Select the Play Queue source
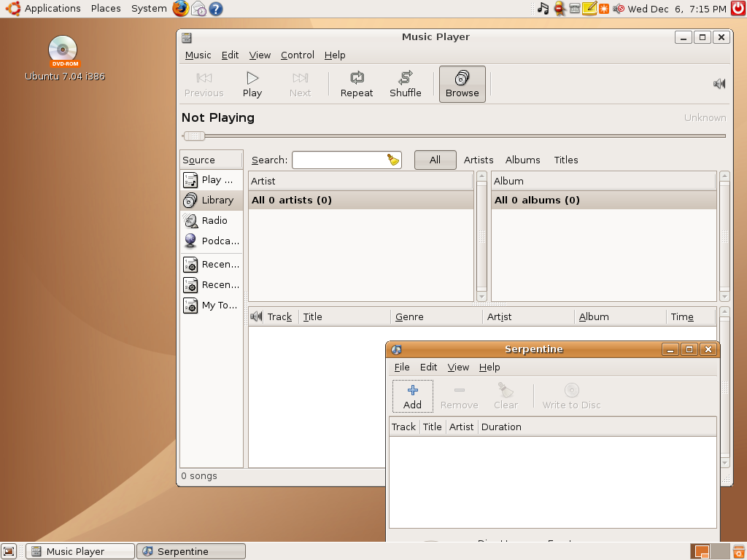 click(212, 180)
